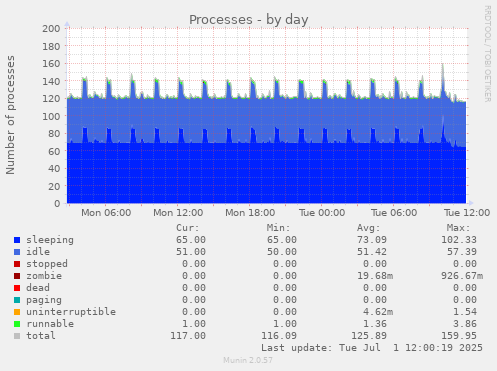Click the uninterruptible average value 4.62m
The image size is (497, 371).
click(378, 312)
